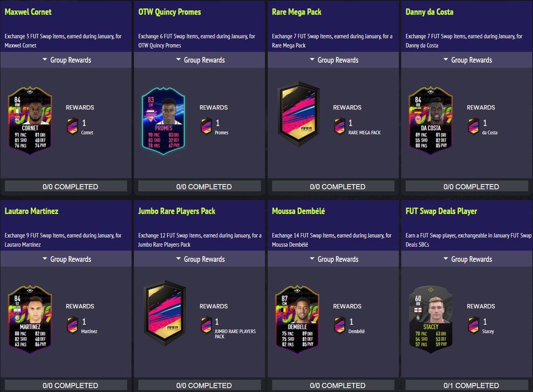Toggle Group Rewards for Lautaro Martínez
The height and width of the screenshot is (392, 533).
[66, 259]
